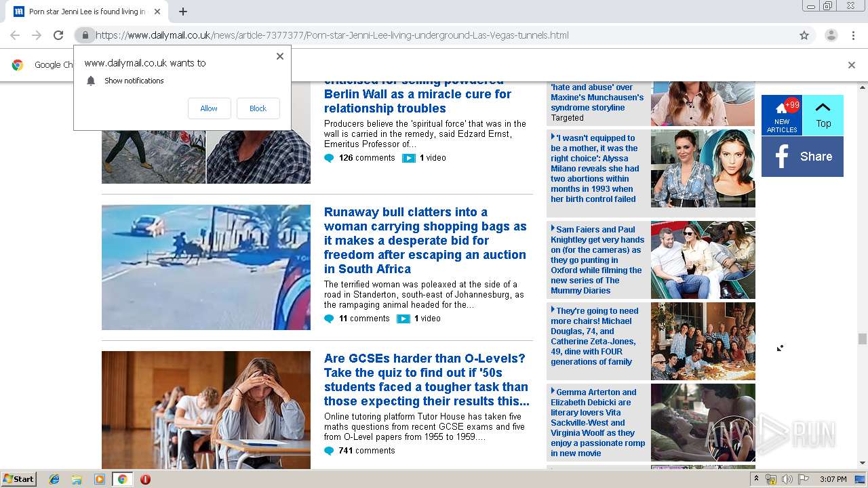View 11 comments on bull story

pos(364,319)
